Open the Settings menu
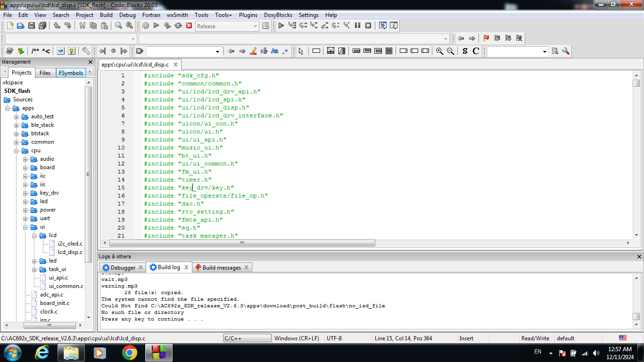The width and height of the screenshot is (644, 362). click(309, 15)
